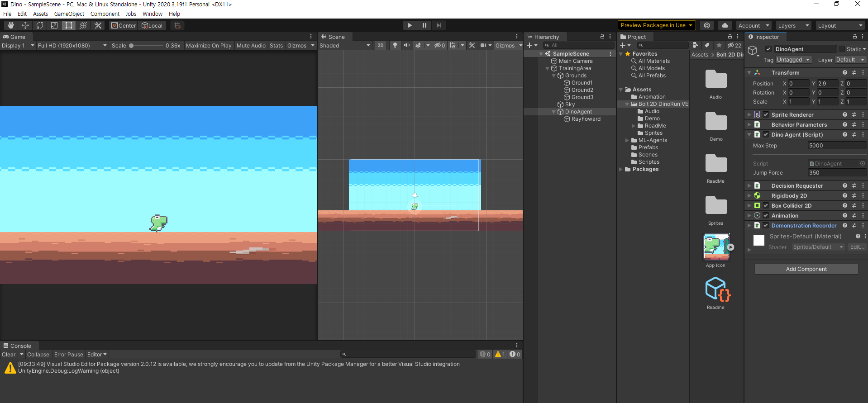
Task: Open the Tag dropdown Untagged
Action: point(794,60)
